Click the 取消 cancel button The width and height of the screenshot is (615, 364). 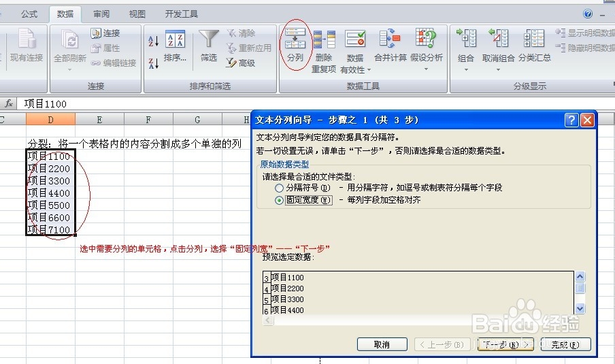pyautogui.click(x=382, y=344)
